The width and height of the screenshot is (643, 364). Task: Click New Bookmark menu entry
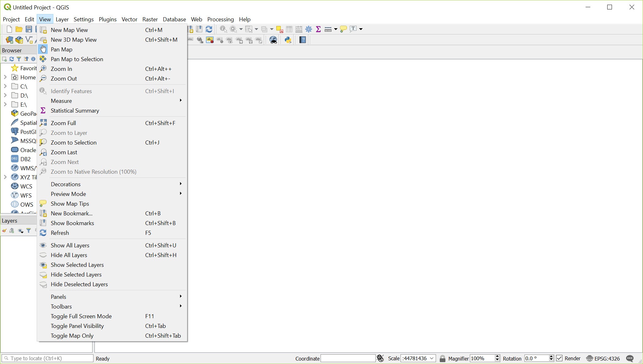(x=72, y=214)
